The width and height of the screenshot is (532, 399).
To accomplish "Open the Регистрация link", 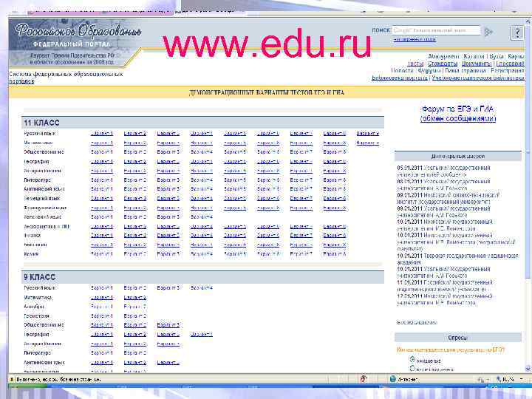I will pos(507,71).
